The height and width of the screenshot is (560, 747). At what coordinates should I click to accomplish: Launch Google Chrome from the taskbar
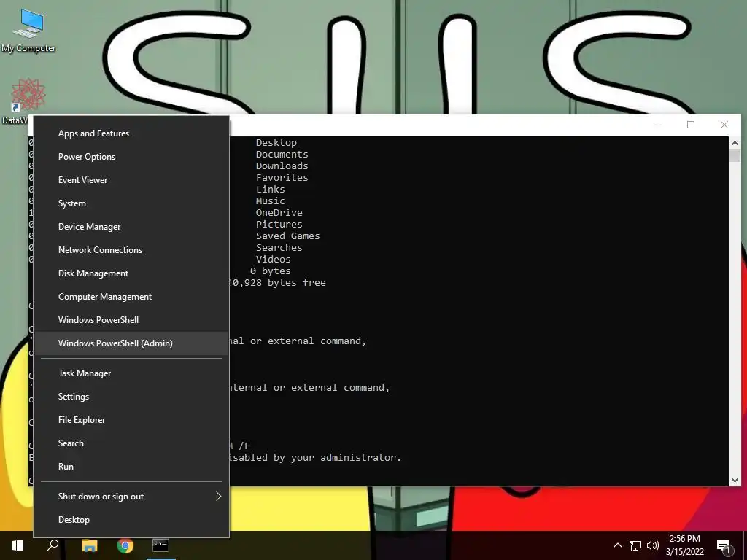(125, 545)
